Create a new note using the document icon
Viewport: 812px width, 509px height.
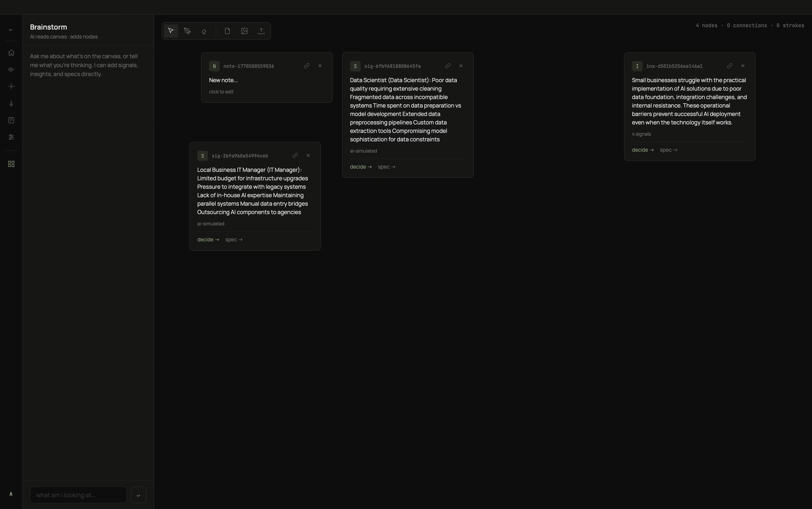227,31
